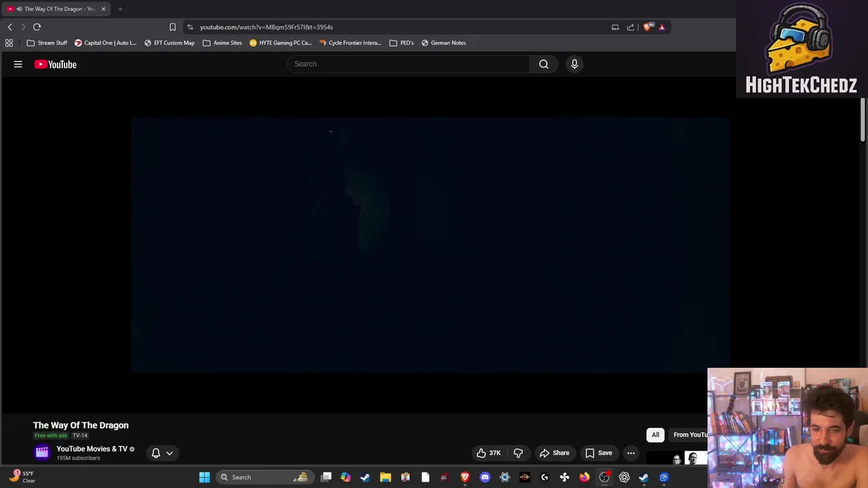Open the German Notes bookmark
Screen dimensions: 868x488
[x=443, y=43]
